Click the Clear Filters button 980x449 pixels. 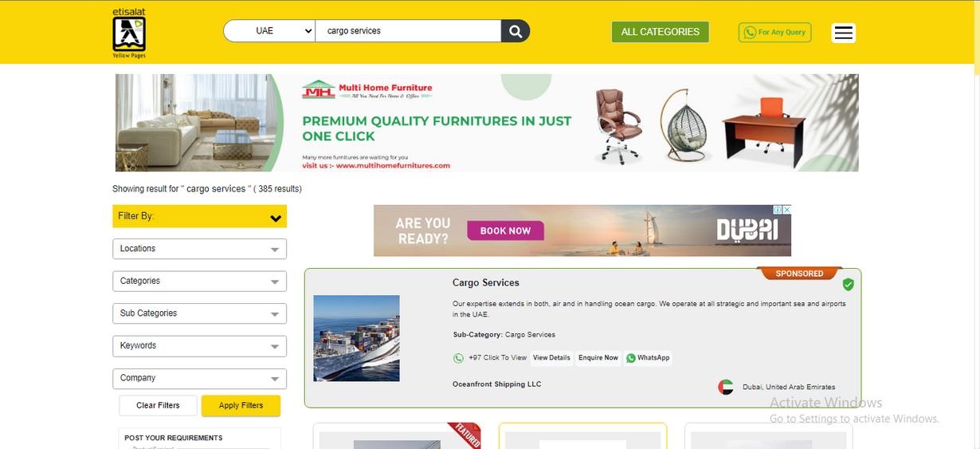158,405
